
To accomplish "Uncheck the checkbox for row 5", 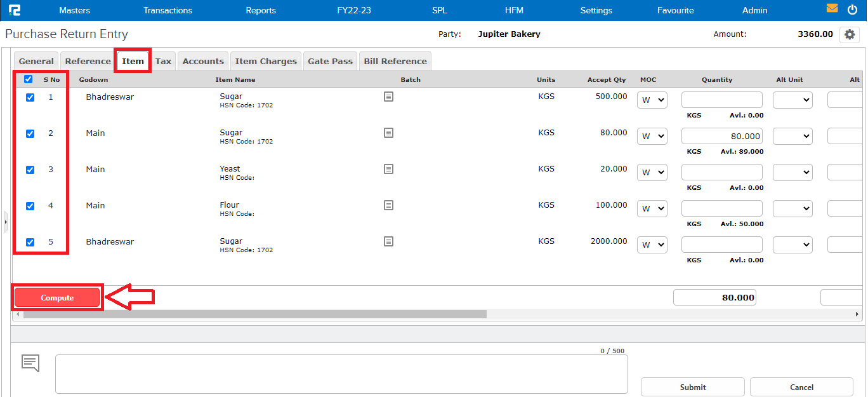I will (30, 243).
